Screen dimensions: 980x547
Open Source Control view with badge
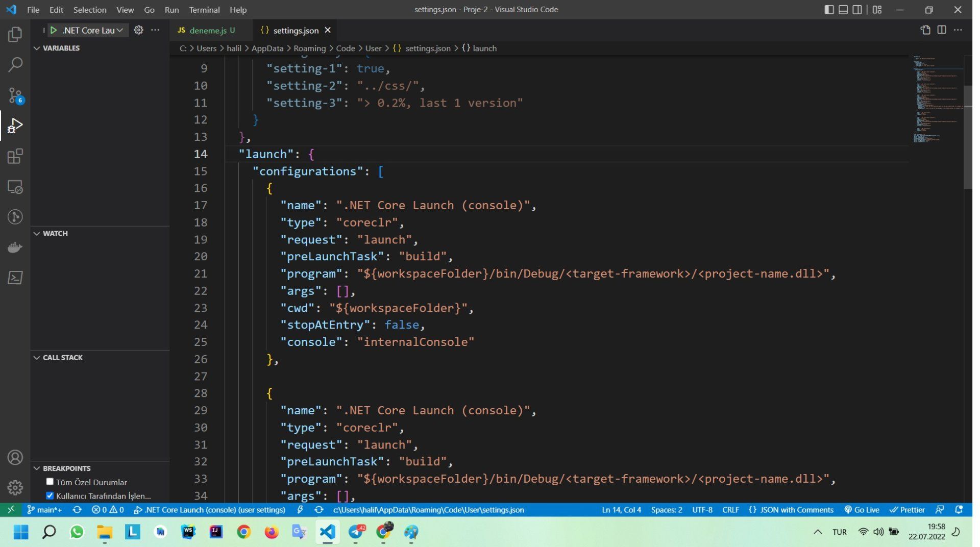coord(15,95)
